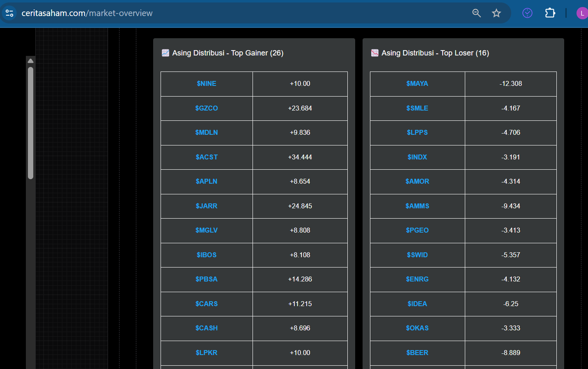Screen dimensions: 588x369
Task: Select the +23.684 value for GZCO
Action: tap(300, 108)
